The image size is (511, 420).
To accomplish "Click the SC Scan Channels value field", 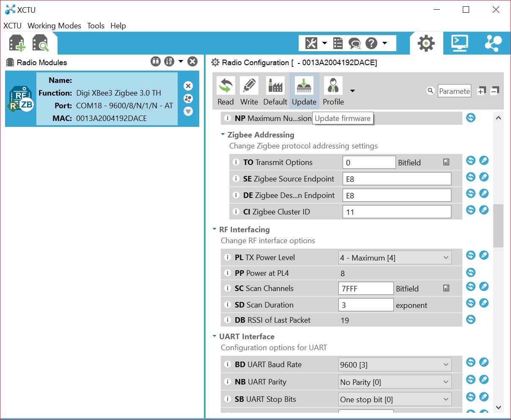I will click(x=366, y=288).
